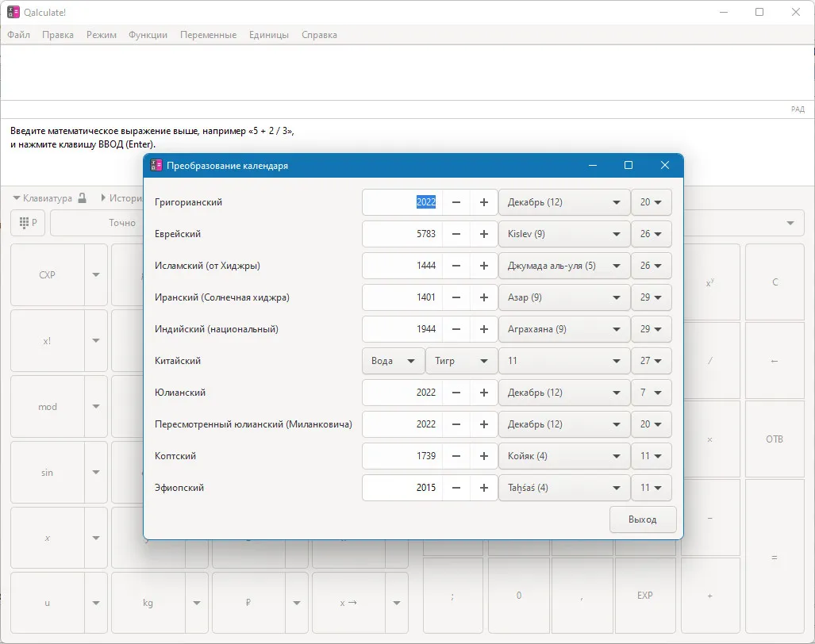The width and height of the screenshot is (815, 644).
Task: Open Ethiopian month dropdown Taḫśaś (4)
Action: (564, 487)
